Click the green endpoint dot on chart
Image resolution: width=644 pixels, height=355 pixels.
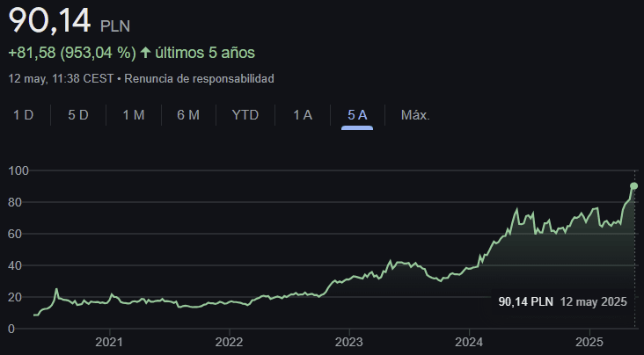pos(633,185)
